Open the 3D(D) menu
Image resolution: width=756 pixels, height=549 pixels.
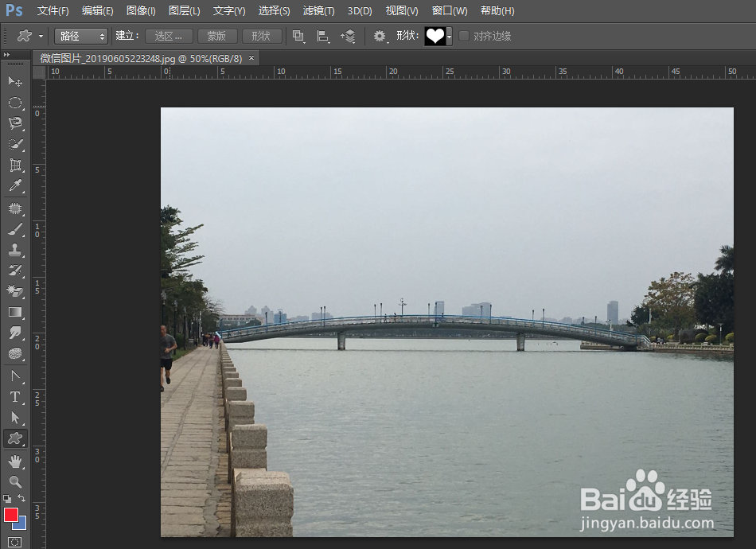tap(360, 10)
